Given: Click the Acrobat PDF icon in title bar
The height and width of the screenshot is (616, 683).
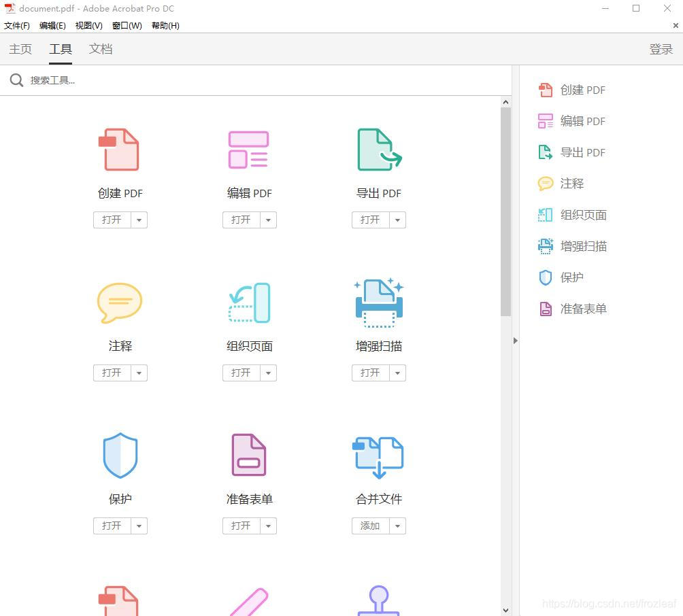Looking at the screenshot, I should coord(10,8).
